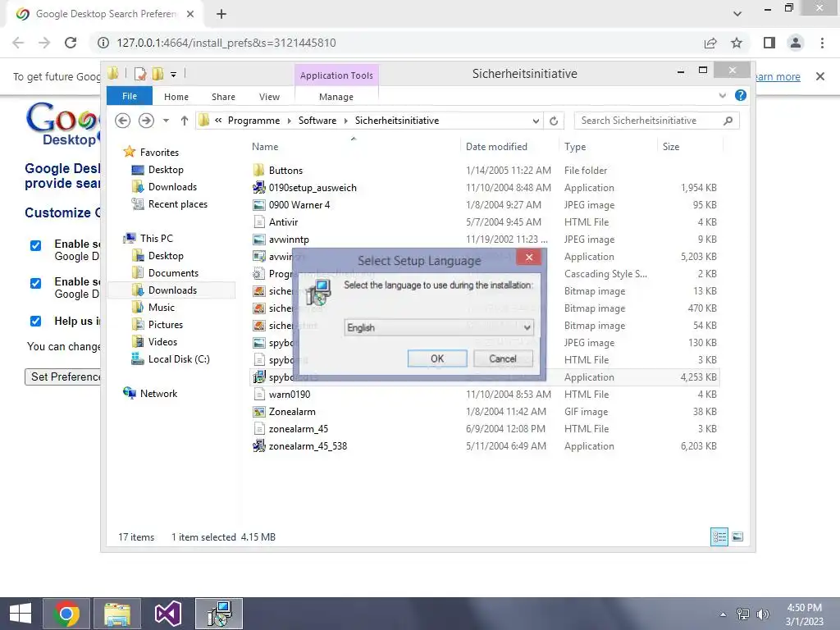This screenshot has width=840, height=630.
Task: Click Programme in address breadcrumb
Action: pos(253,121)
